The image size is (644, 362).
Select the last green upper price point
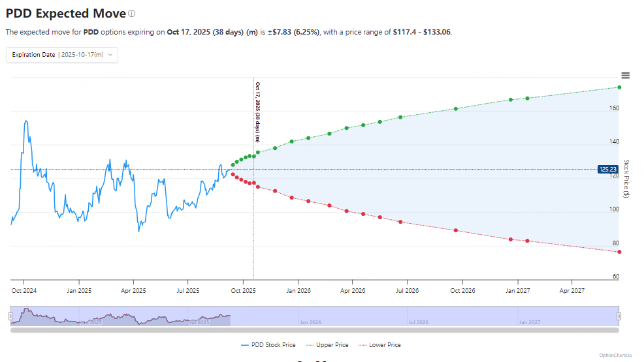[x=619, y=87]
